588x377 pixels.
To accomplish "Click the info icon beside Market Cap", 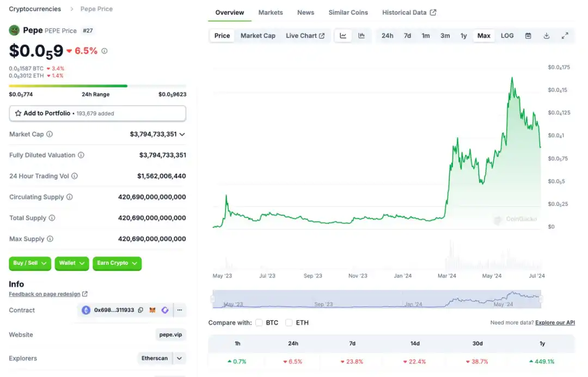I will pyautogui.click(x=50, y=134).
